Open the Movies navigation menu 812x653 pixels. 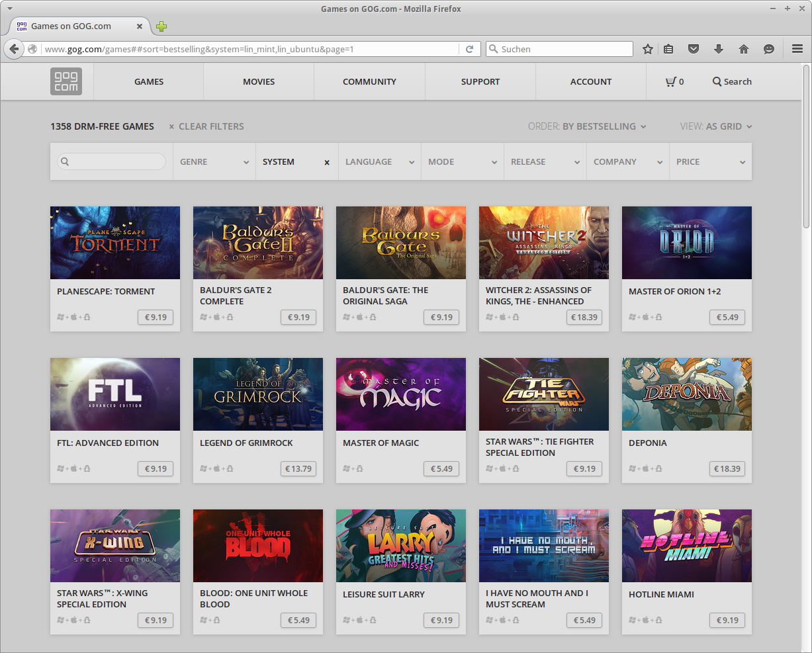[259, 81]
